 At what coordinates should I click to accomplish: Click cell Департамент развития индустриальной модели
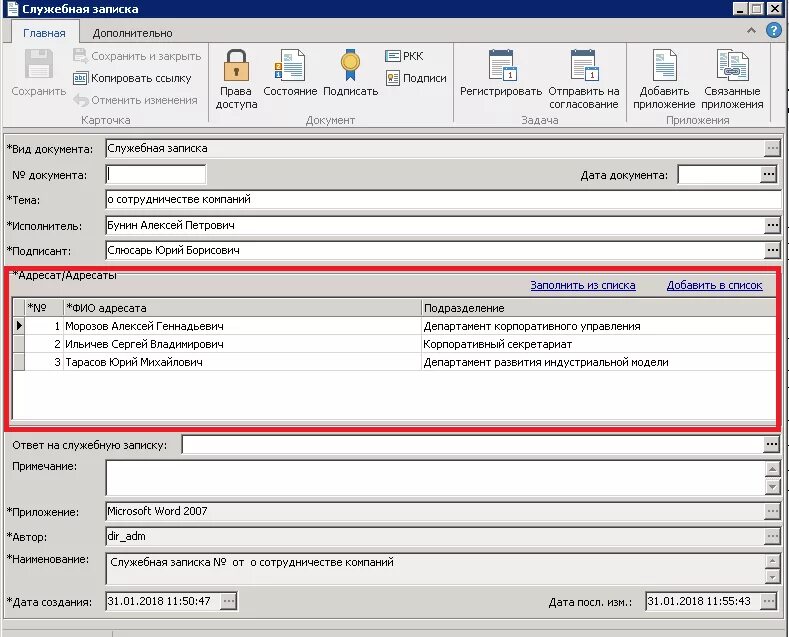coord(599,362)
